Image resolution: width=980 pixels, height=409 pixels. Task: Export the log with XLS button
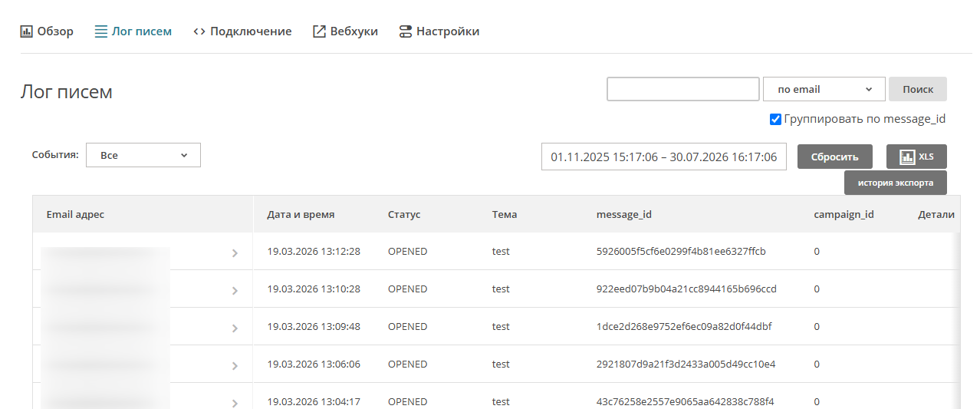916,157
